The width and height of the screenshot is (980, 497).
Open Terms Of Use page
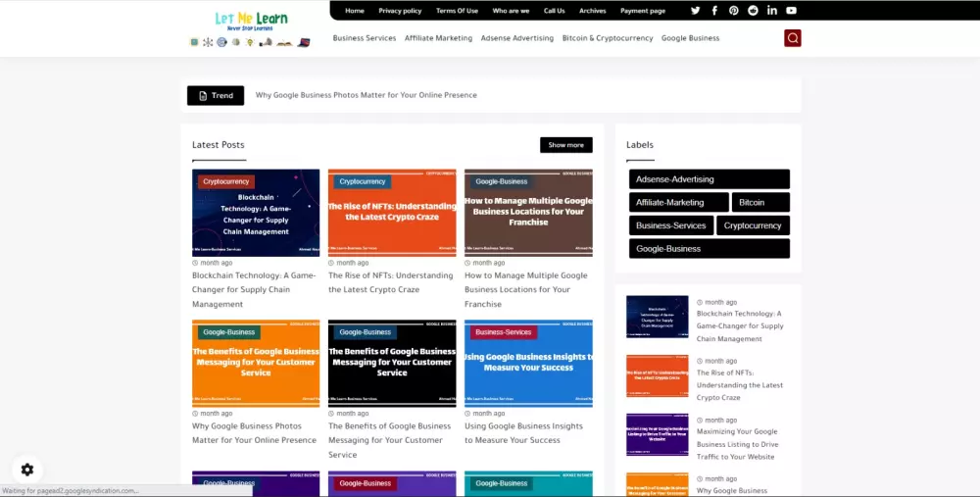tap(457, 11)
